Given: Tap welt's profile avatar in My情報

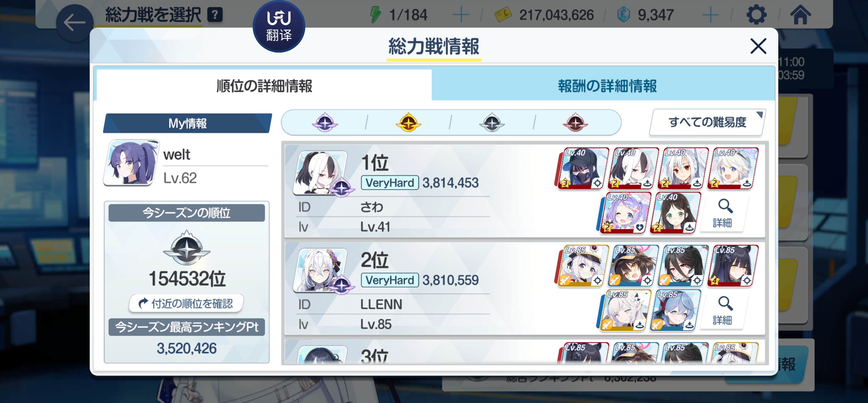Looking at the screenshot, I should (x=131, y=162).
